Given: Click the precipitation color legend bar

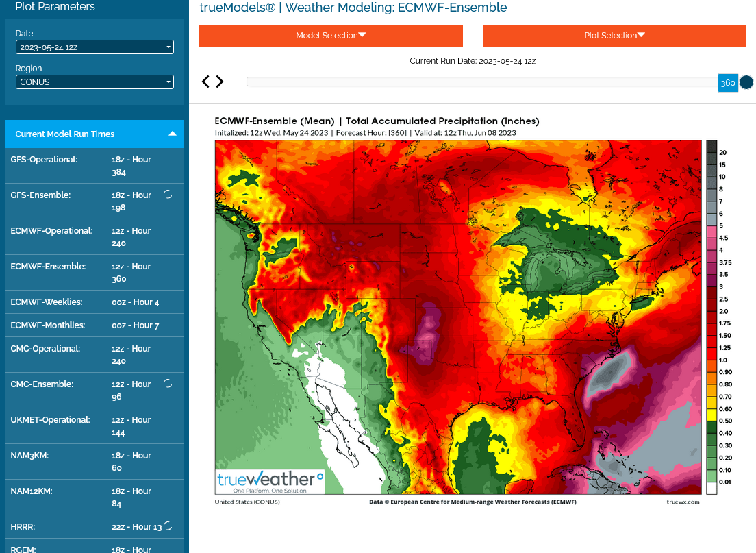Looking at the screenshot, I should pos(711,317).
